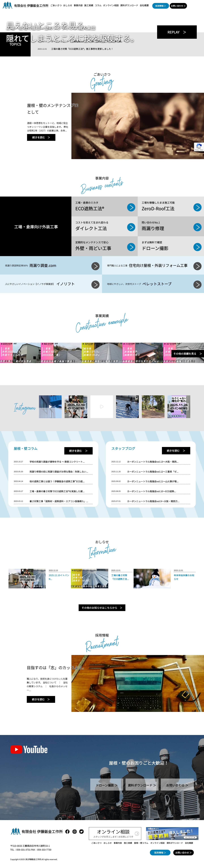Click 続きを読む in the recruitment section
Screen dimensions: 204x868
pyautogui.click(x=41, y=699)
